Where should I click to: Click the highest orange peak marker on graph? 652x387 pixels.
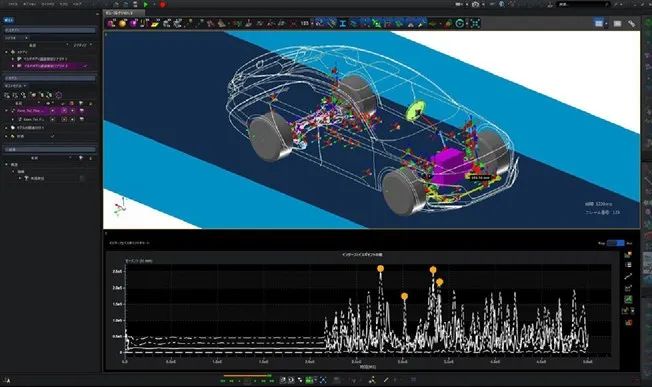coord(380,269)
